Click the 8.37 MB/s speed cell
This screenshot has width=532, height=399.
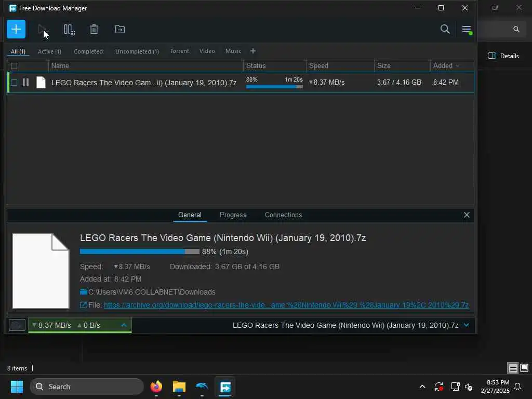click(327, 83)
